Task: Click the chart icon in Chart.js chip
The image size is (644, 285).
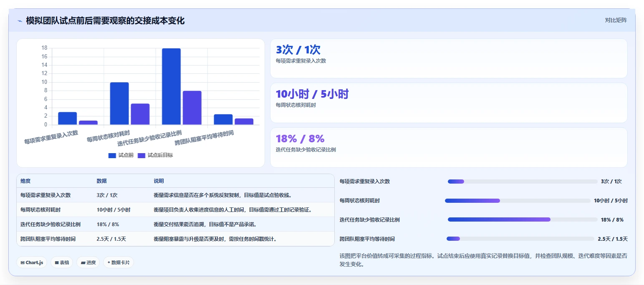Action: (22, 263)
